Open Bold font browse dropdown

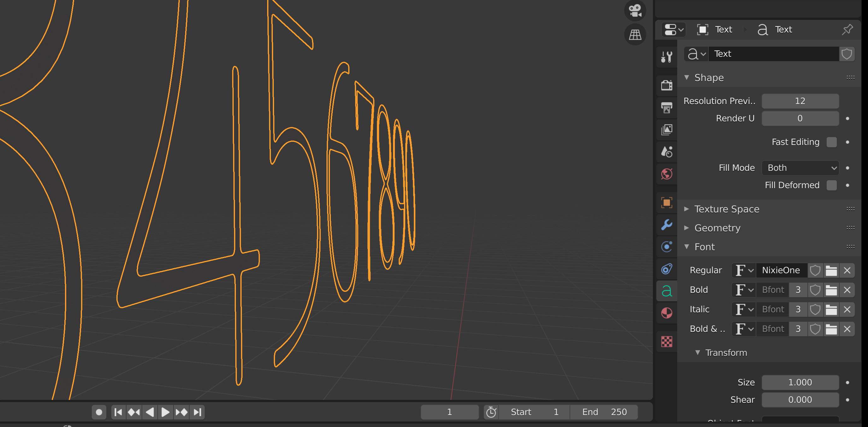[x=744, y=290]
